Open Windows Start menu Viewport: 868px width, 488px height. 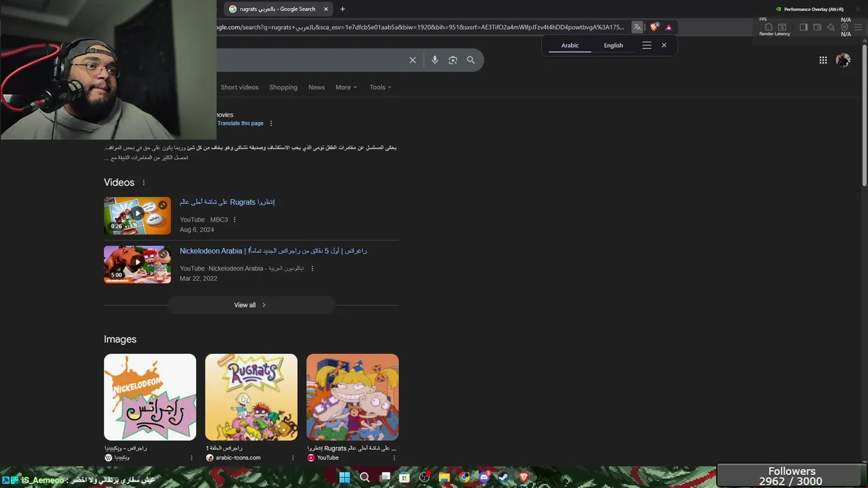(x=344, y=477)
